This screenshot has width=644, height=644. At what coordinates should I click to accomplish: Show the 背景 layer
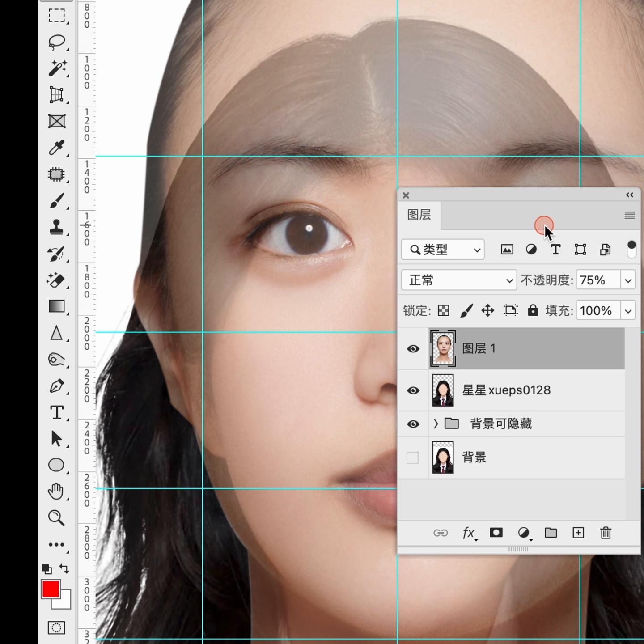click(x=413, y=458)
